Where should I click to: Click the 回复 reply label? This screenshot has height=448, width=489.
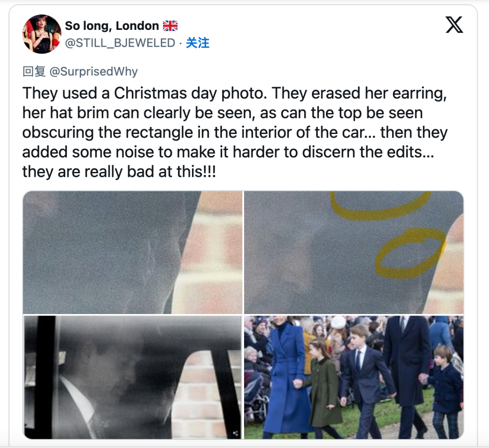pyautogui.click(x=34, y=71)
